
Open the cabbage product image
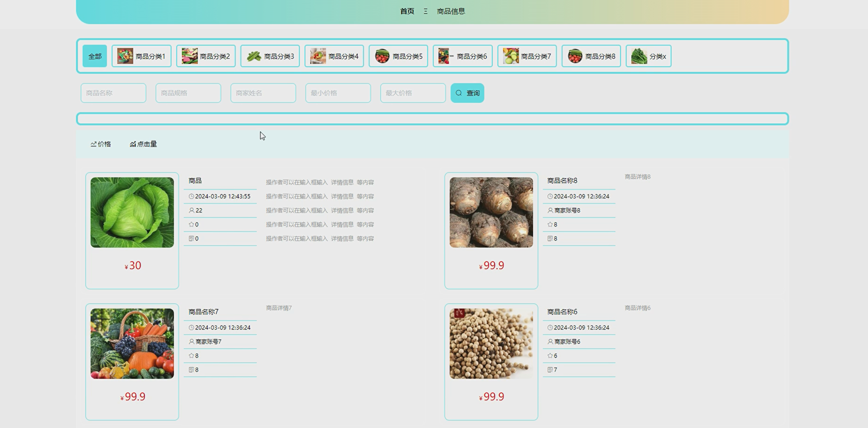pyautogui.click(x=132, y=212)
